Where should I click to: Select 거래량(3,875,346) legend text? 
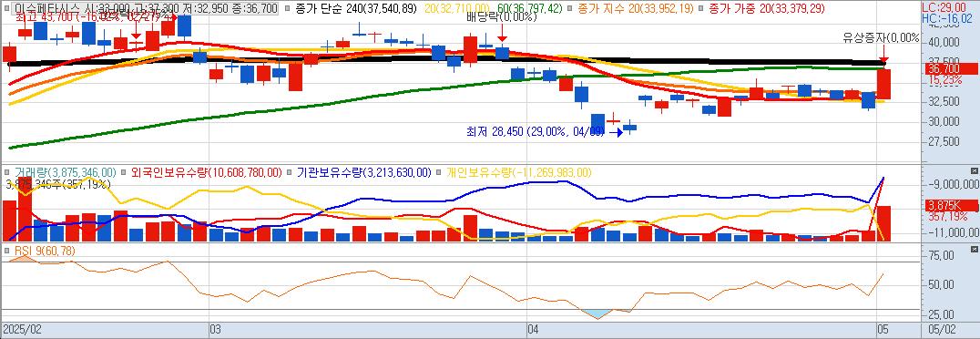point(65,172)
